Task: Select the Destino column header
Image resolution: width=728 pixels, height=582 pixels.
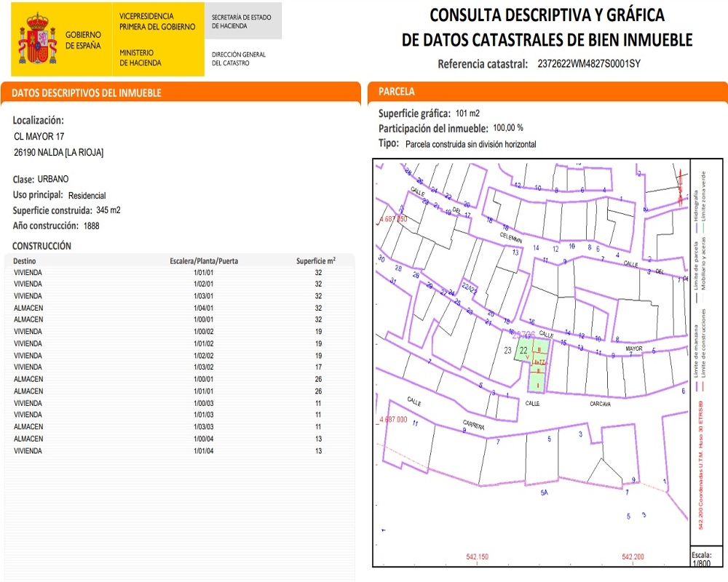Action: point(24,261)
